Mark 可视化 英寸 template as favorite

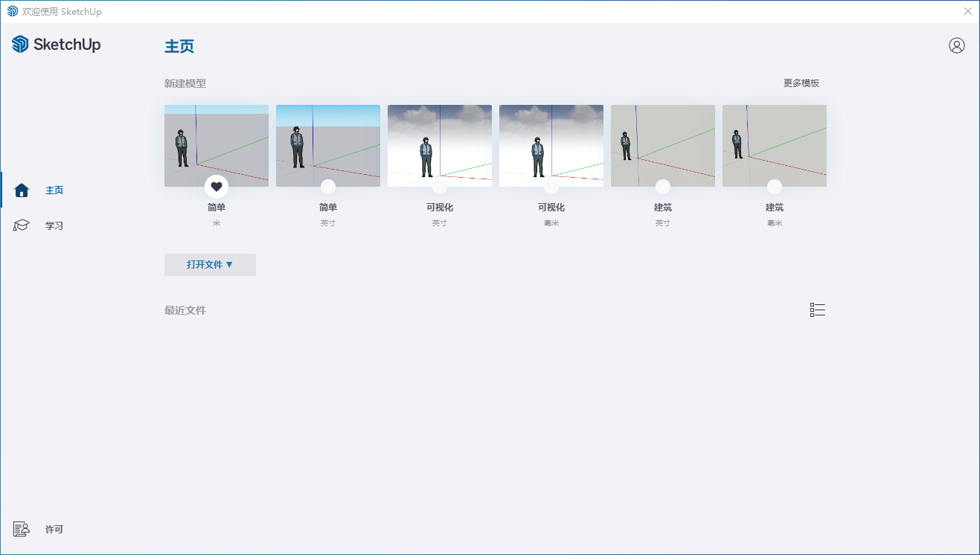point(440,187)
